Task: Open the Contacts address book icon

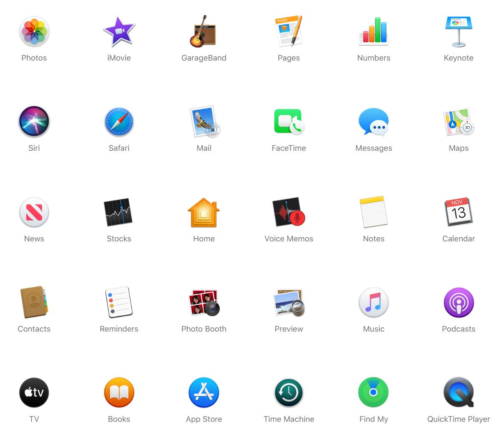Action: [x=34, y=302]
